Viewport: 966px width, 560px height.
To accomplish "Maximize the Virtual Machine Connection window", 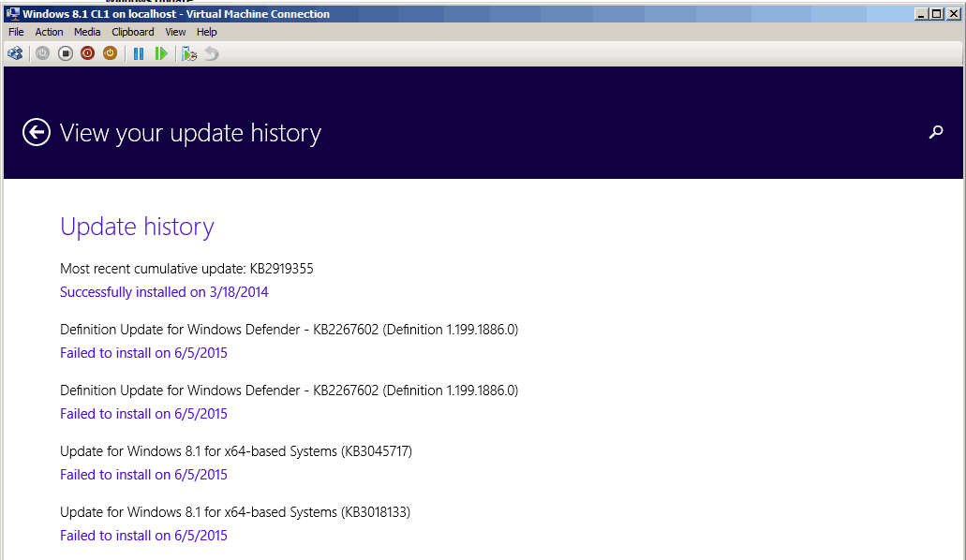I will click(x=936, y=13).
